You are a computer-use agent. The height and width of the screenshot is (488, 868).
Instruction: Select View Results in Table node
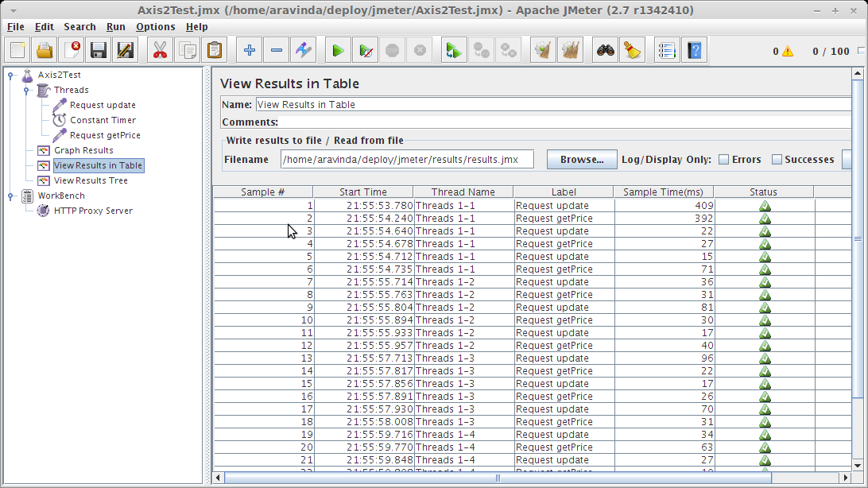(x=99, y=165)
